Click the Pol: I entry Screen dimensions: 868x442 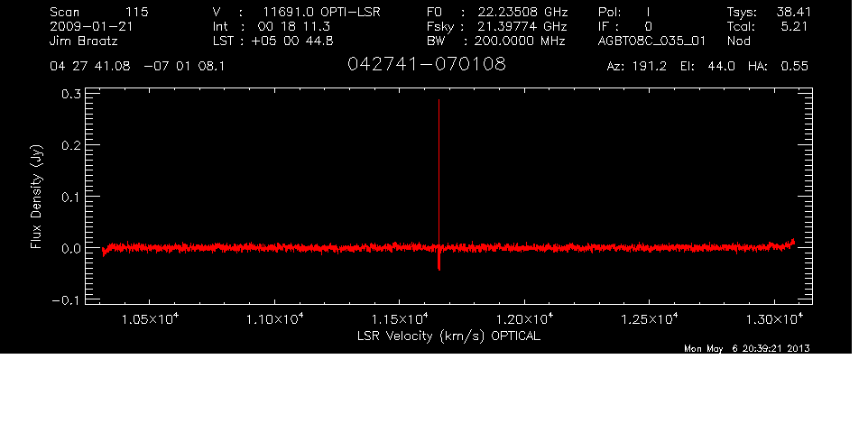[x=623, y=12]
